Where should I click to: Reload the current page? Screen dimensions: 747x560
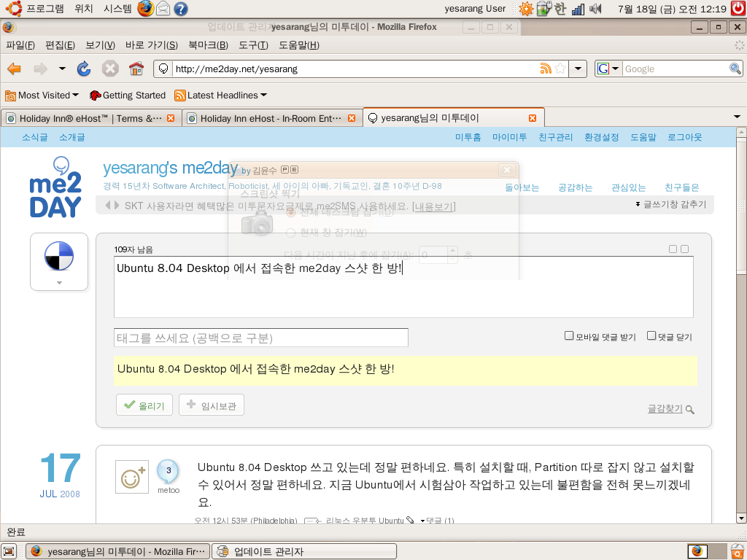tap(84, 69)
